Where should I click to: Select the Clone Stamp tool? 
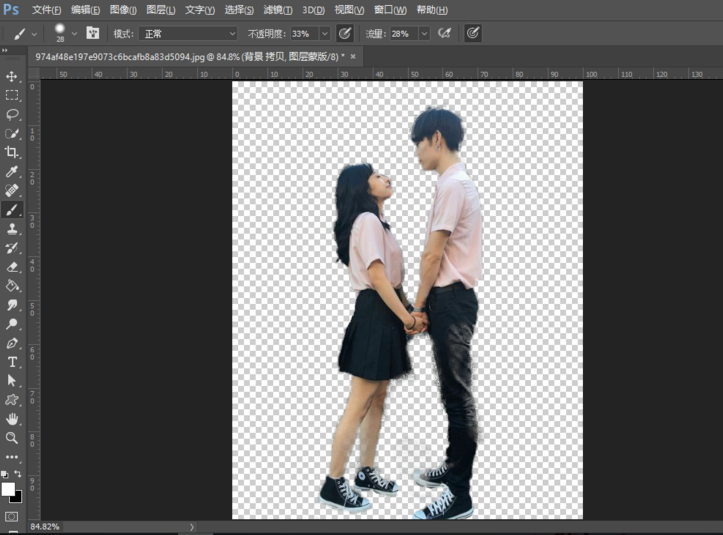[x=12, y=229]
